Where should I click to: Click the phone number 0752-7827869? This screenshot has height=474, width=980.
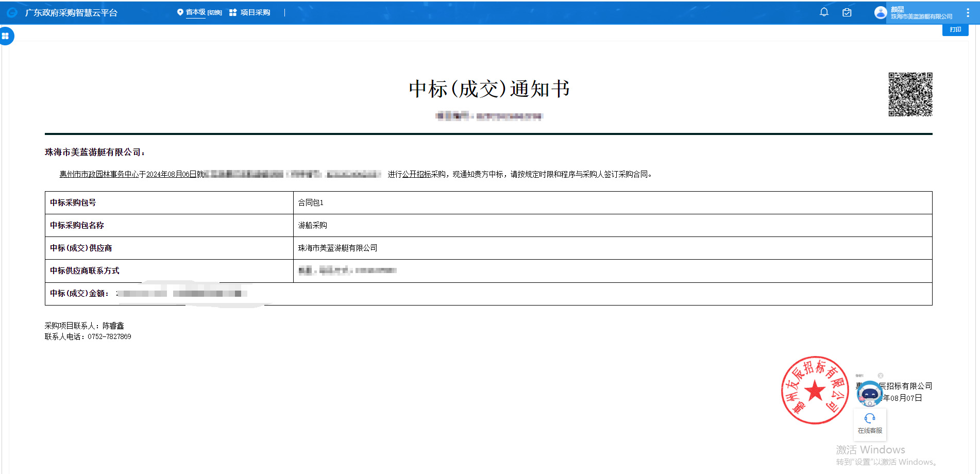[109, 336]
